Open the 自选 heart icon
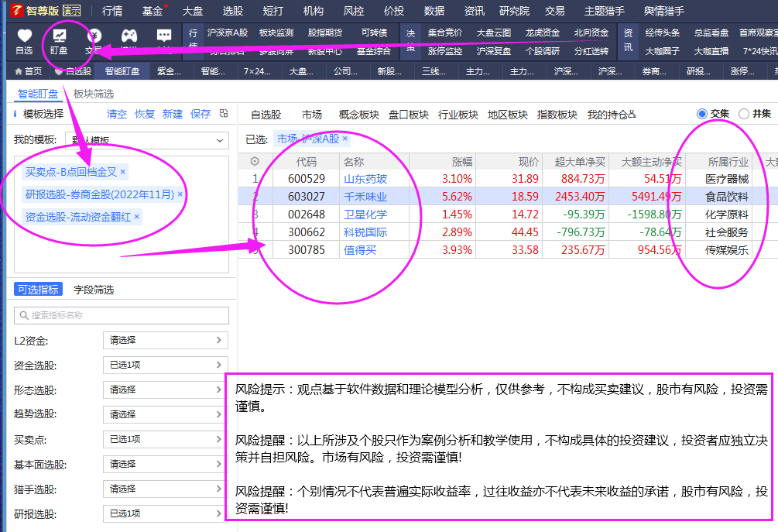Viewport: 778px width, 532px height. [x=24, y=36]
